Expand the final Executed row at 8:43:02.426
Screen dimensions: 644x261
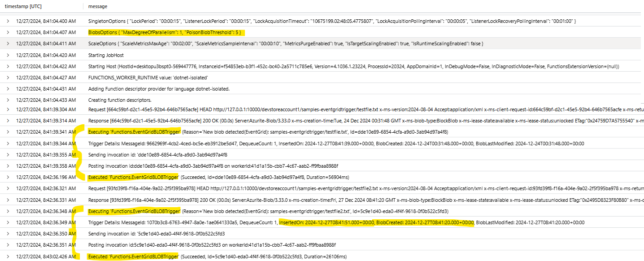8,257
